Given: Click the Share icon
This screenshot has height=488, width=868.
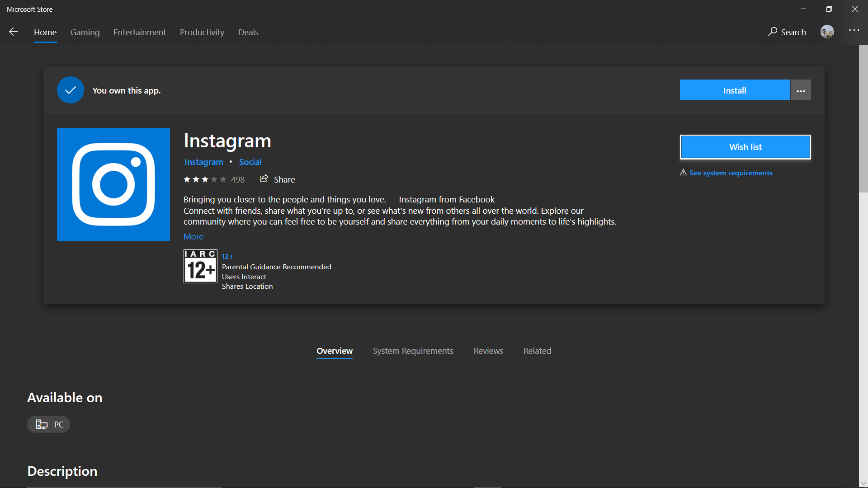Looking at the screenshot, I should pyautogui.click(x=264, y=178).
